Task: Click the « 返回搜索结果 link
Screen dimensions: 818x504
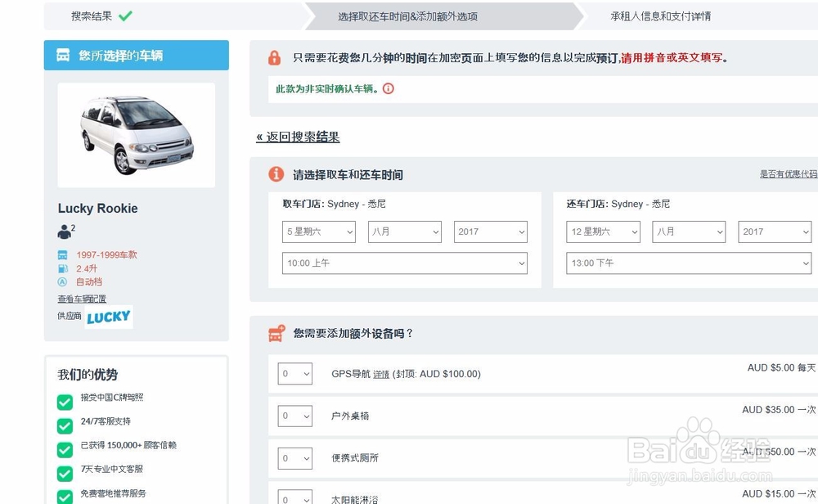Action: pos(298,137)
